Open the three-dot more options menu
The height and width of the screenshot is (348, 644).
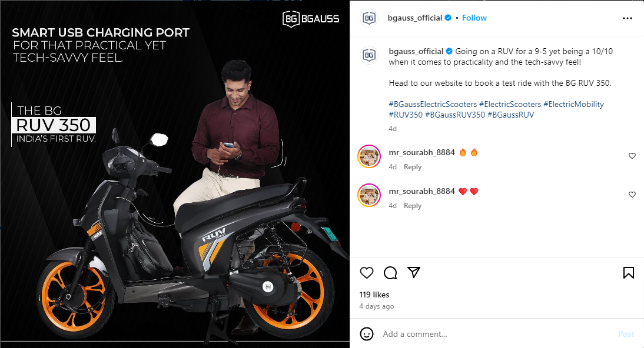click(627, 18)
